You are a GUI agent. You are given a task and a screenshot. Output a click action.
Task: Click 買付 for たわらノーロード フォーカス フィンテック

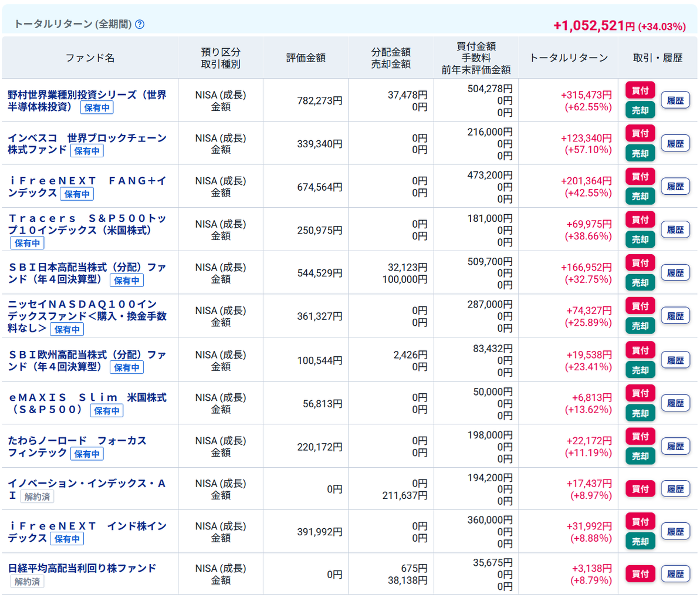[x=640, y=436]
